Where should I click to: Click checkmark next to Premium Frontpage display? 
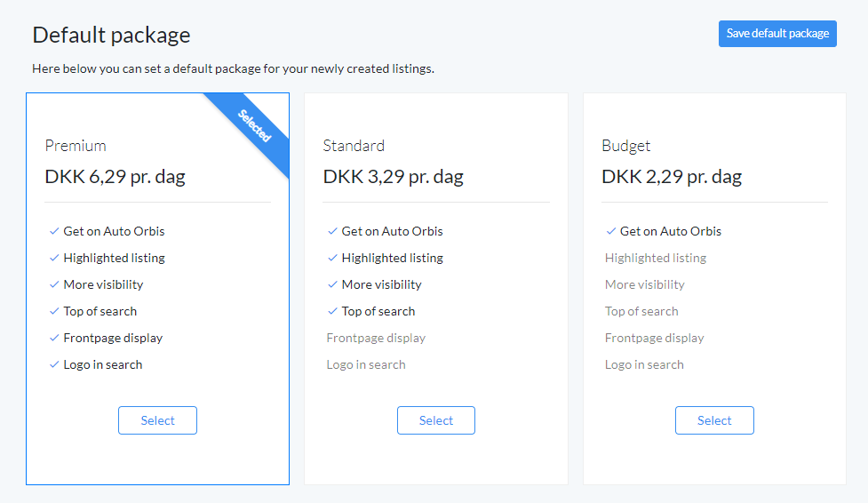point(53,338)
